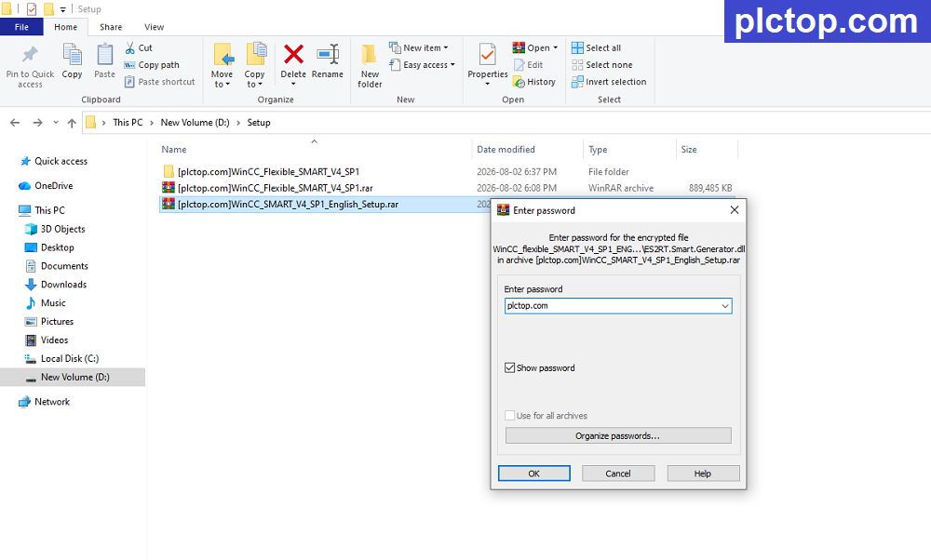Viewport: 931px width, 560px height.
Task: Click the chevron after This PC in address bar
Action: pyautogui.click(x=152, y=123)
